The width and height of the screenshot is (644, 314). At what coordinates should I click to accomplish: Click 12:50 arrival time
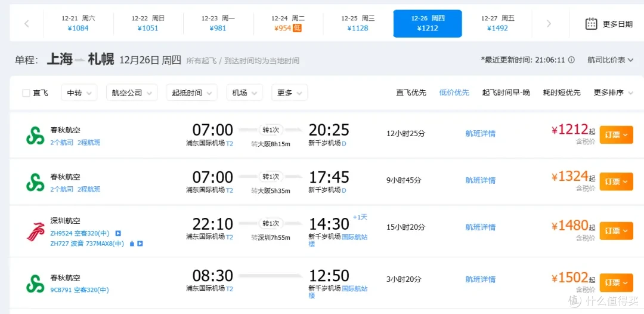(329, 276)
